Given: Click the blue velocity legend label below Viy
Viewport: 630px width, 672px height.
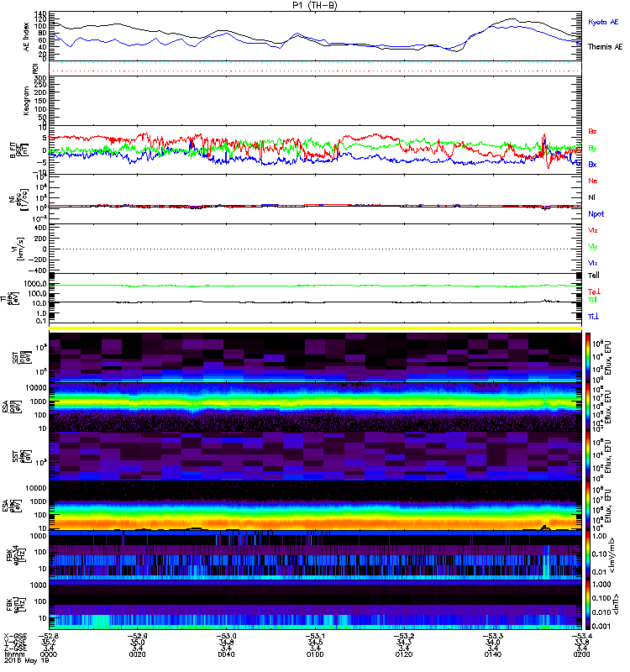Looking at the screenshot, I should pos(593,263).
